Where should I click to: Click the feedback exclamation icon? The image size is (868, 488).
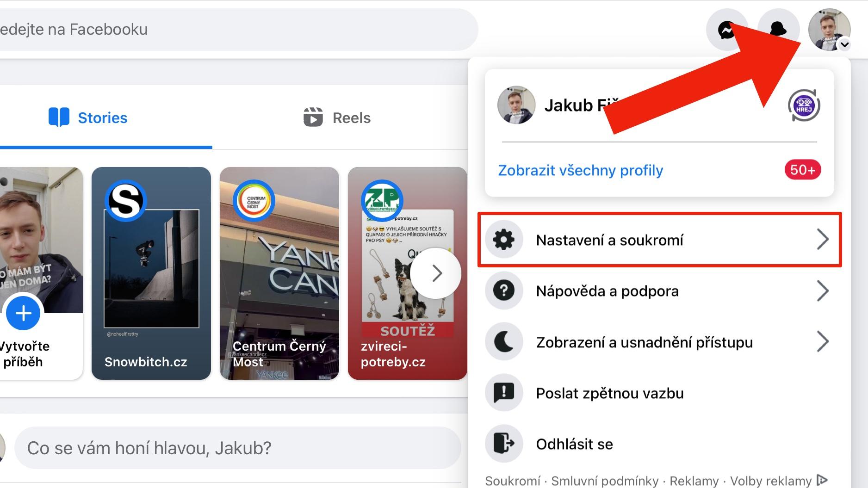tap(504, 393)
